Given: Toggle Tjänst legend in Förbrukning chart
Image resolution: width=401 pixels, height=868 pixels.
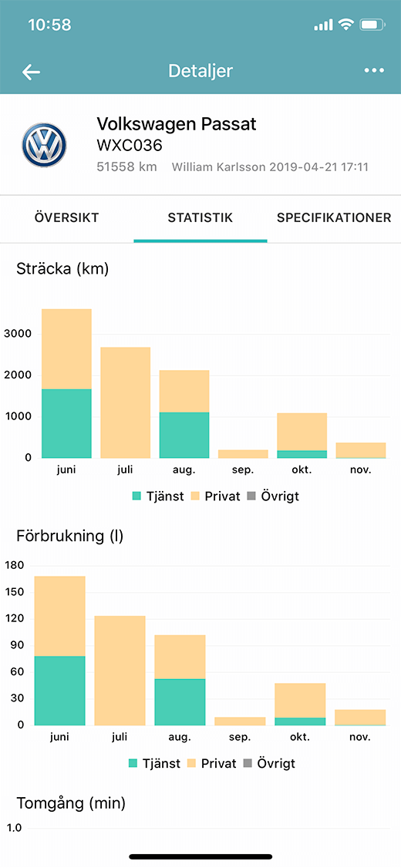Looking at the screenshot, I should [154, 763].
